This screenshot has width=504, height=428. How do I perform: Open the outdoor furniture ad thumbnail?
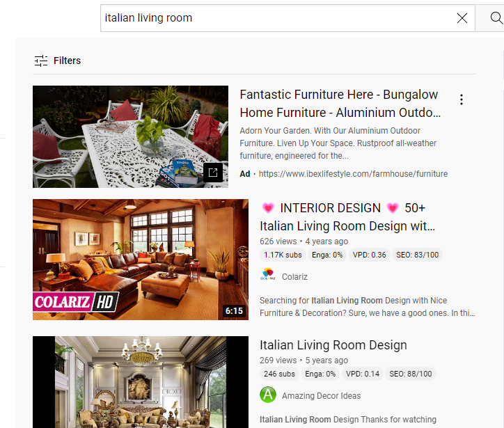[x=130, y=136]
